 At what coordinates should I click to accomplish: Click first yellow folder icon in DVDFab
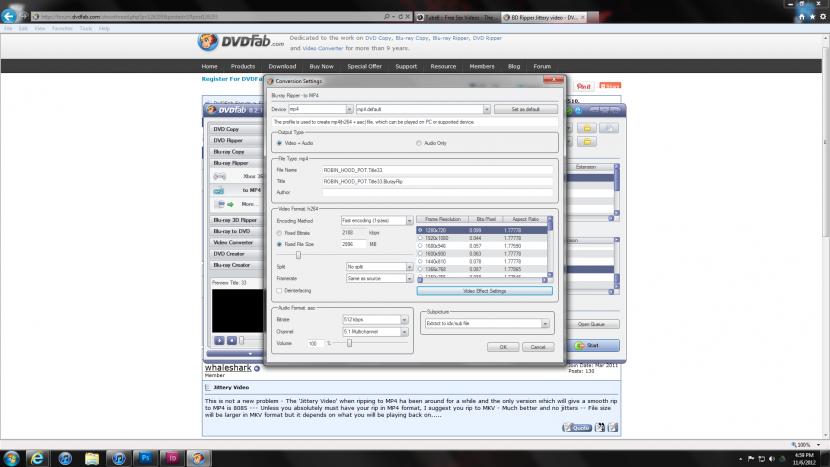coord(587,128)
